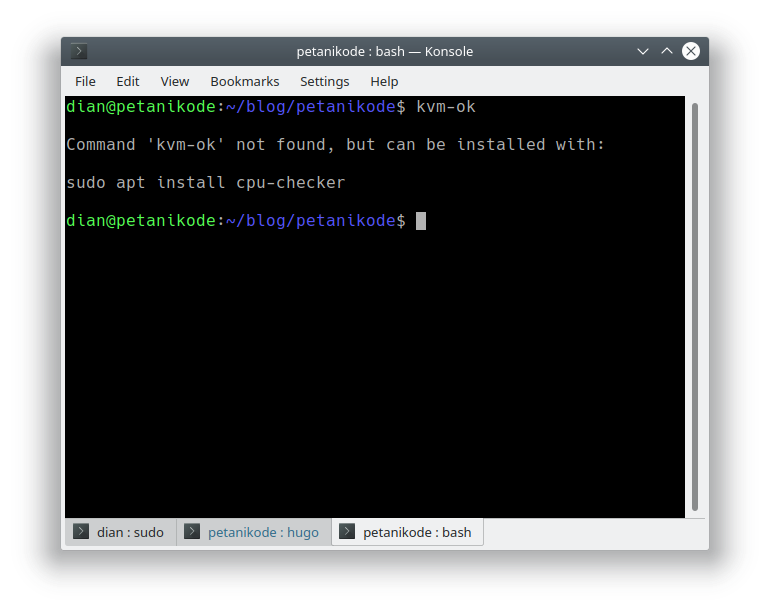Image resolution: width=770 pixels, height=611 pixels.
Task: Click the terminal icon on the petanikode : bash tab
Action: (x=347, y=532)
